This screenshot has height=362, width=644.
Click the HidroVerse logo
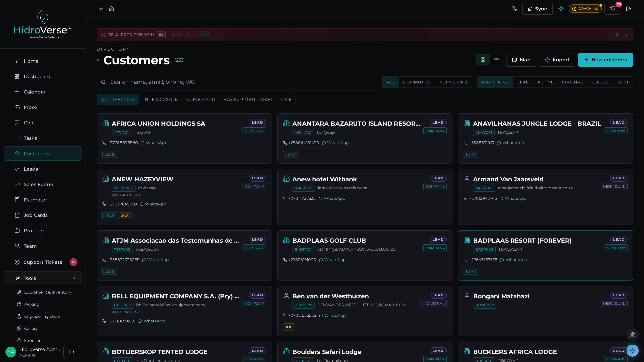[43, 24]
